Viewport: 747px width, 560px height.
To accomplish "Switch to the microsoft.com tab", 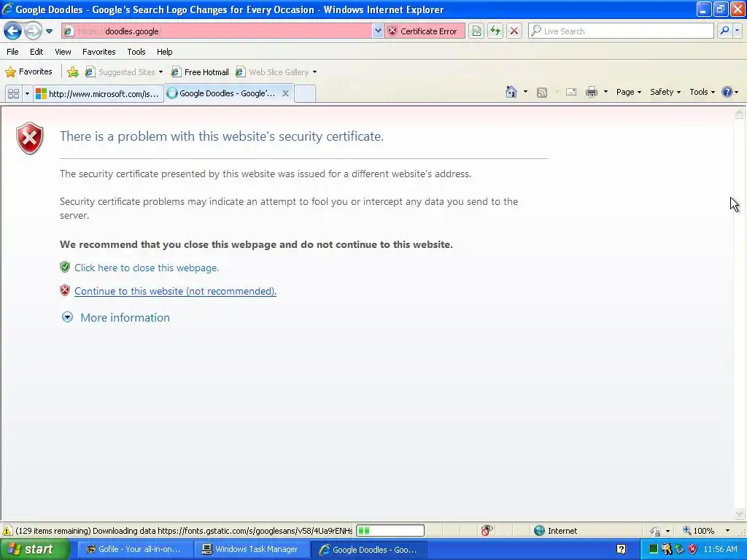I will tap(98, 93).
